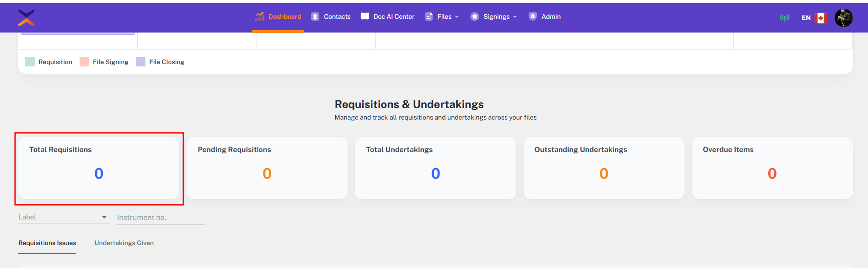Click the Doc AI Center chat icon
Screen dimensions: 868x268
365,16
